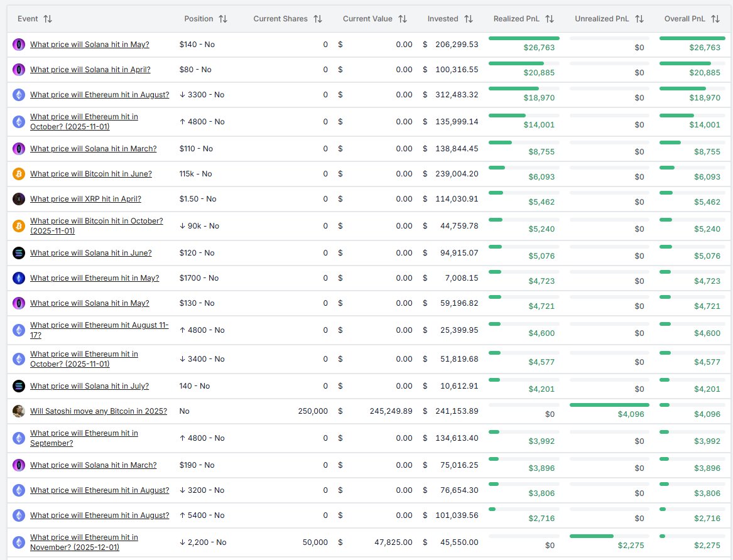Click the Bitcoin icon beside October 90k market
Screen dimensions: 733x560
pos(18,226)
